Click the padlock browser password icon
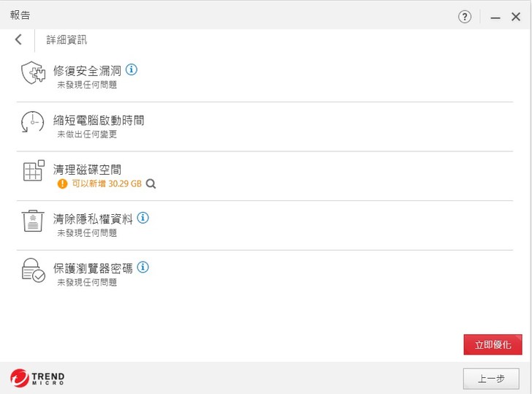Image resolution: width=532 pixels, height=394 pixels. [x=33, y=270]
